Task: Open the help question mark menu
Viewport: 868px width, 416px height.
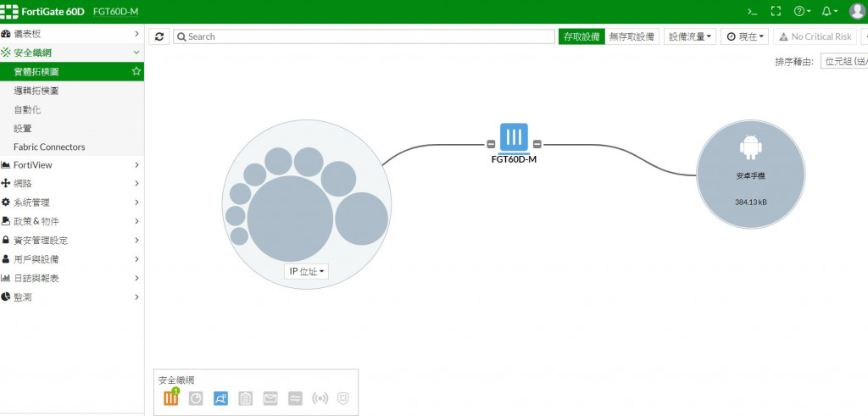Action: click(x=802, y=11)
